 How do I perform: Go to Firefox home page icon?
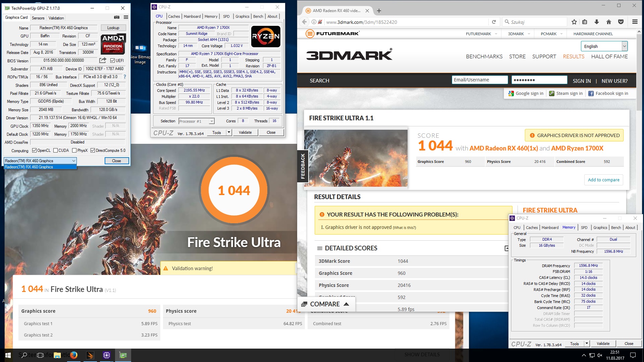[x=608, y=22]
